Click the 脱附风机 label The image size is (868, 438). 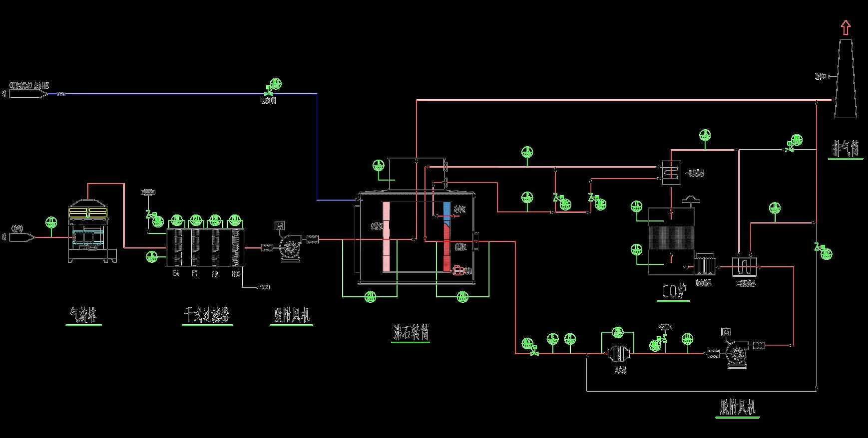pos(738,407)
